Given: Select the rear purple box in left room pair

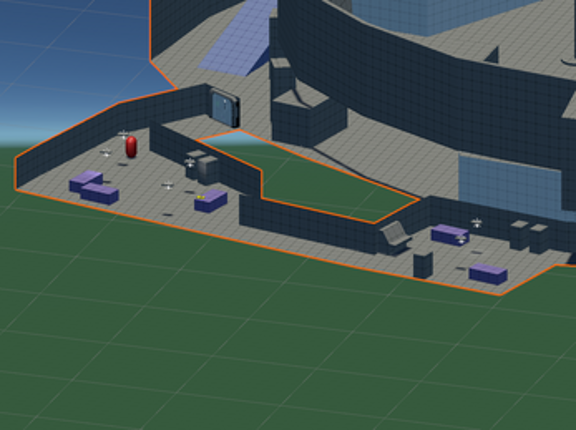Looking at the screenshot, I should coord(86,180).
